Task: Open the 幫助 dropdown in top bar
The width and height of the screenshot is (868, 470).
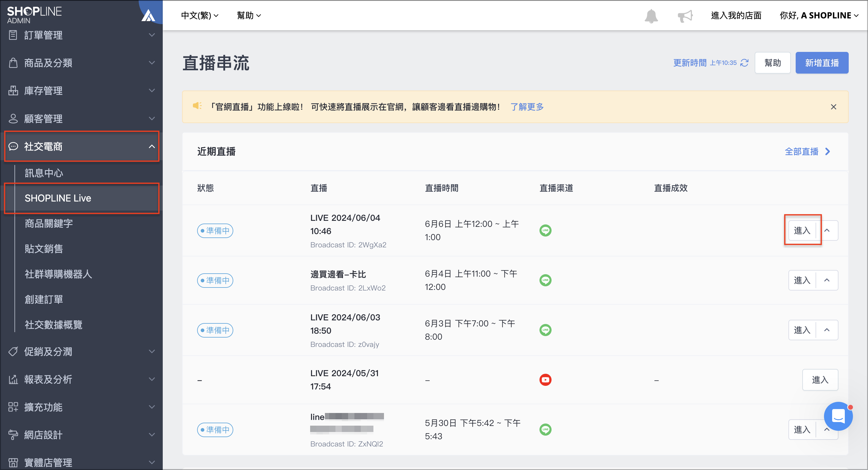Action: click(x=249, y=15)
